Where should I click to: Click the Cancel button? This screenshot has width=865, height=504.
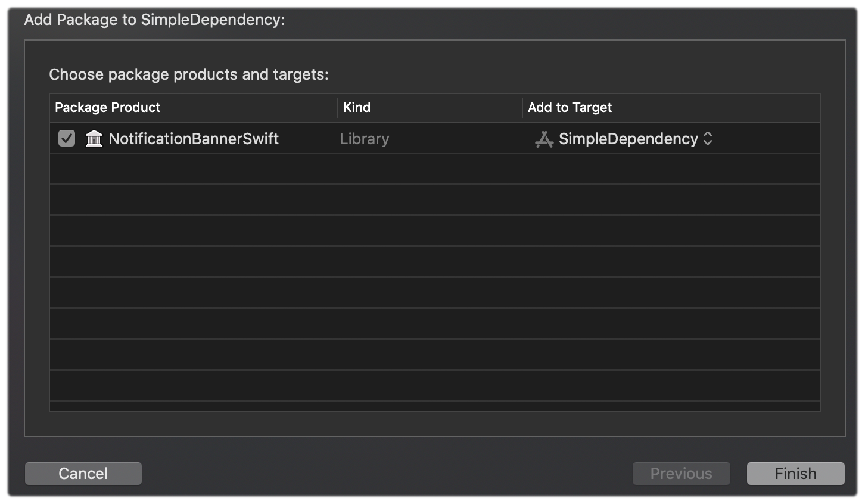point(83,474)
